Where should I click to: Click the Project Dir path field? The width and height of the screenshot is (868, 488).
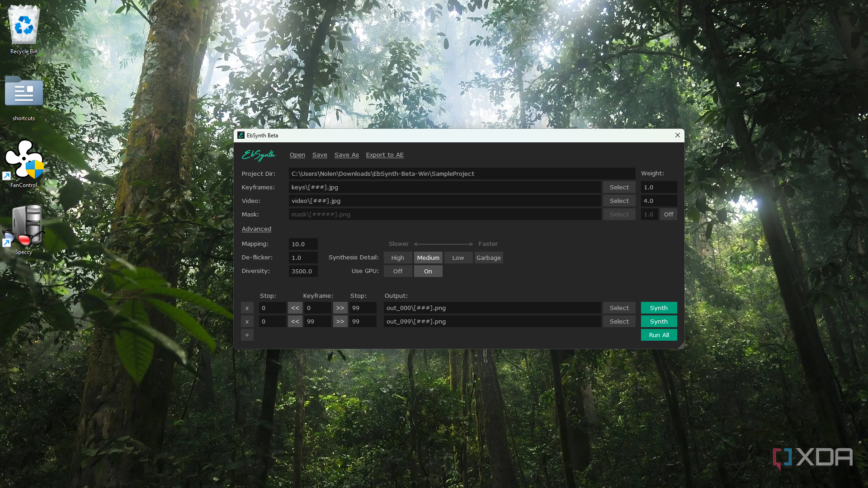coord(462,174)
